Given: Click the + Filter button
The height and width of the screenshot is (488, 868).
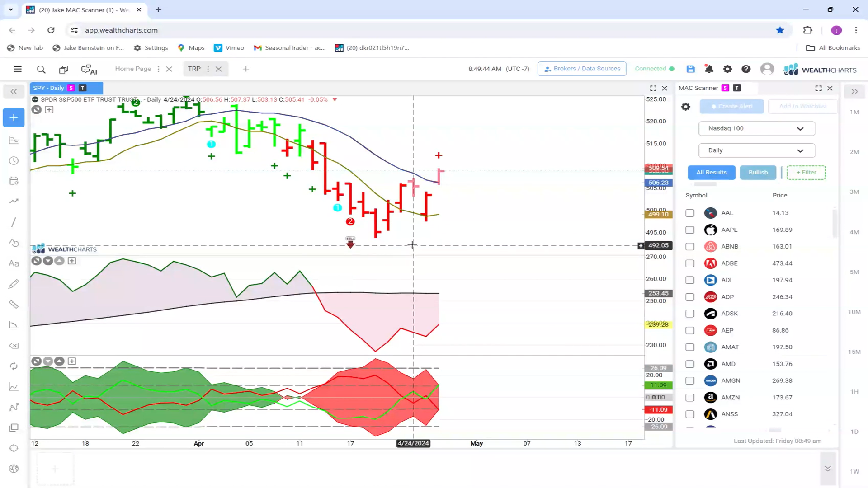Looking at the screenshot, I should tap(806, 172).
